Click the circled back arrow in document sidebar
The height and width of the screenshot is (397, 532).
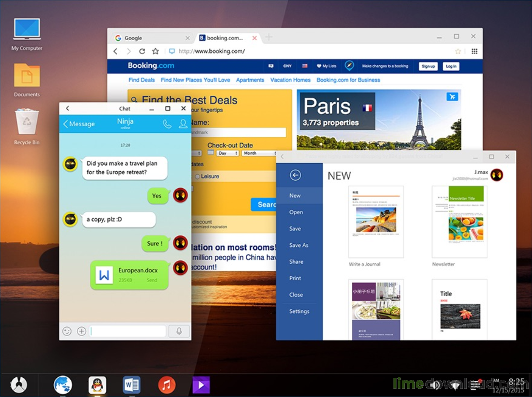point(296,175)
